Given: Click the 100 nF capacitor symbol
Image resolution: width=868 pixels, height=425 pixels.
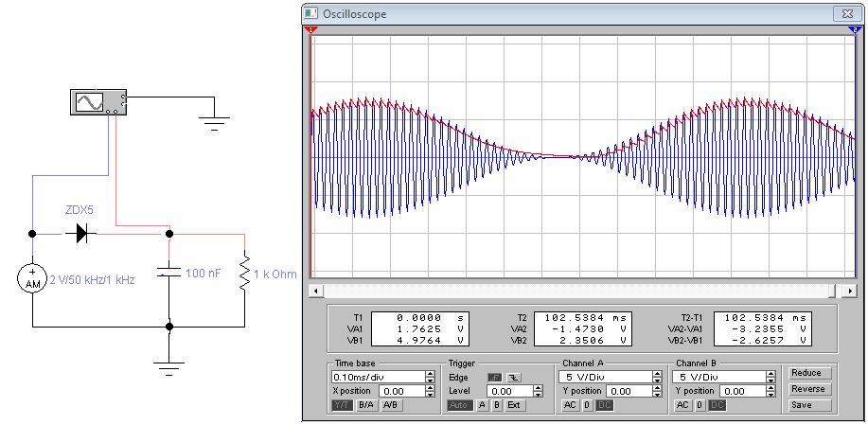Looking at the screenshot, I should pos(169,272).
